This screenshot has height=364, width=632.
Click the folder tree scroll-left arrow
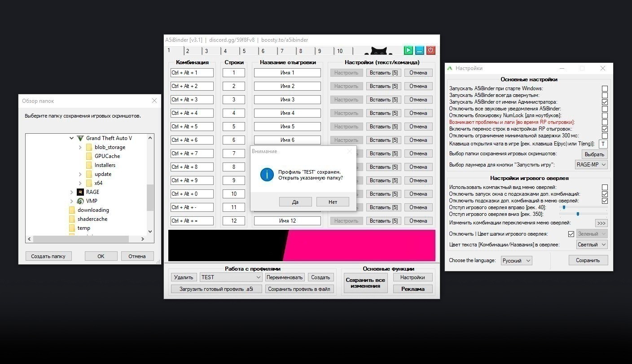point(30,239)
